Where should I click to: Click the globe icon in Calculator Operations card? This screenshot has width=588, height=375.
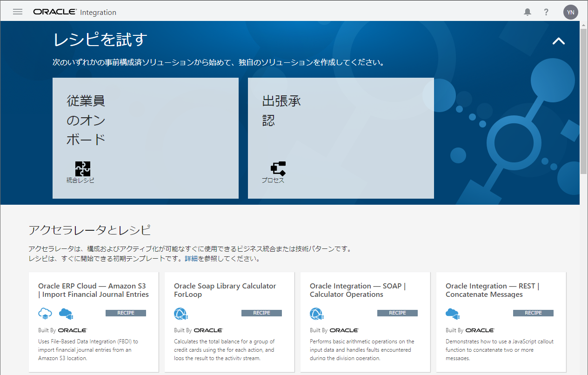(x=316, y=314)
